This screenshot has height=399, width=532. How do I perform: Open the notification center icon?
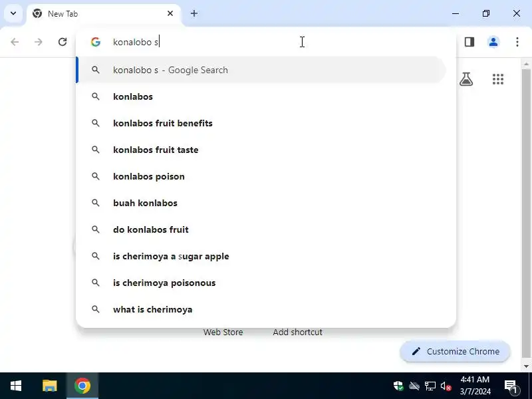pos(511,386)
